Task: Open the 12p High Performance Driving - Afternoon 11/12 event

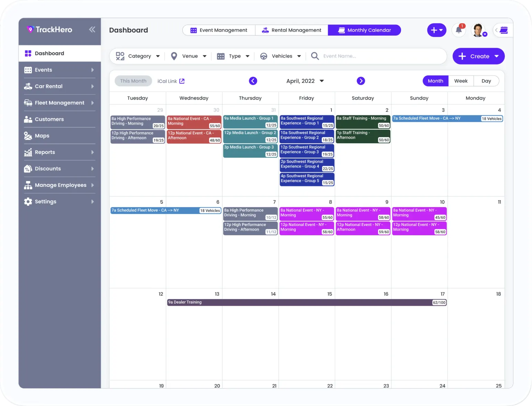Action: pyautogui.click(x=250, y=228)
